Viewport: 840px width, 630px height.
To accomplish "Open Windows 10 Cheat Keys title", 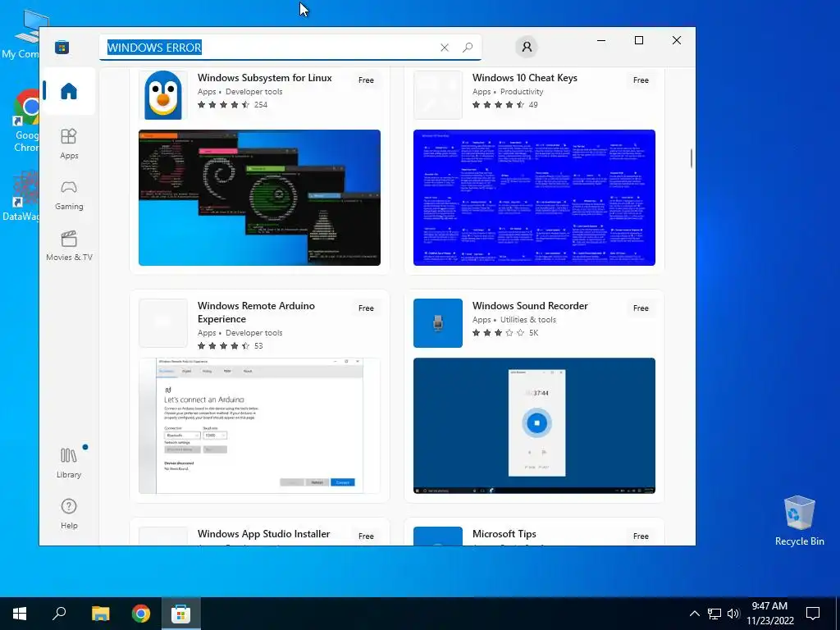I will (524, 78).
